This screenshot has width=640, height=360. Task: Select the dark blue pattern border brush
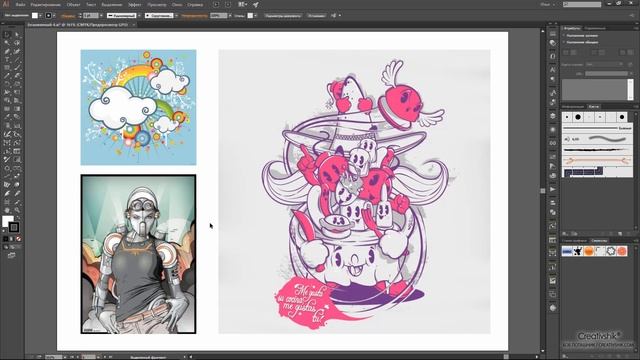click(x=584, y=171)
